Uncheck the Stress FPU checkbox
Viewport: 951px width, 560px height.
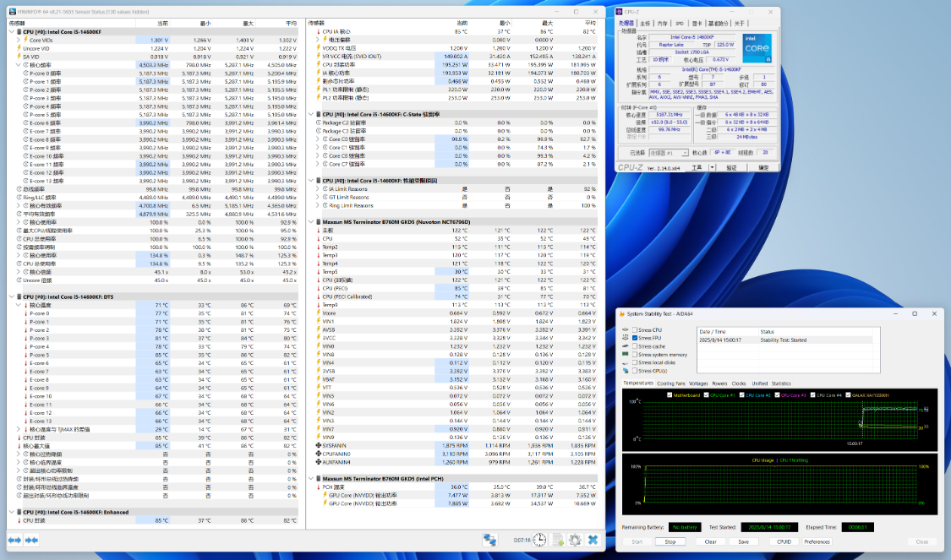pyautogui.click(x=635, y=338)
